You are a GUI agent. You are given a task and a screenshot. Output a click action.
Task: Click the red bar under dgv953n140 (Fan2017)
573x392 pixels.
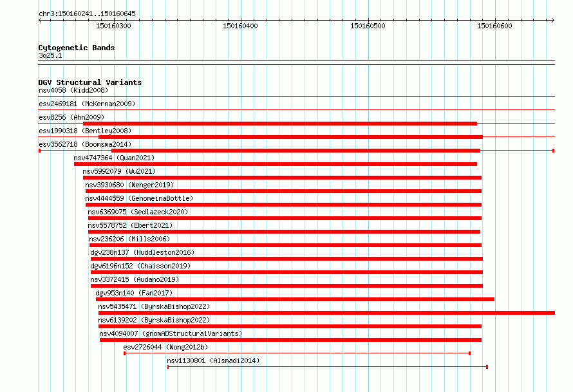295,299
